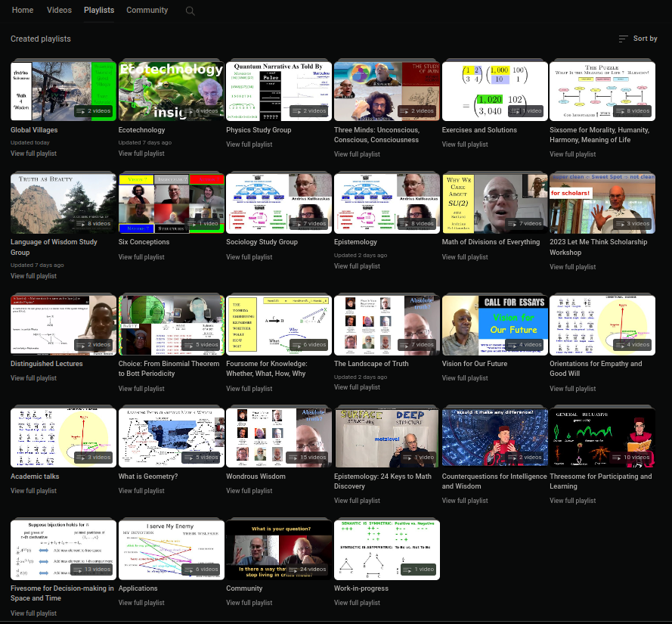This screenshot has height=624, width=672.
Task: Open the I Serve My Enemy thumbnail
Action: tap(172, 550)
